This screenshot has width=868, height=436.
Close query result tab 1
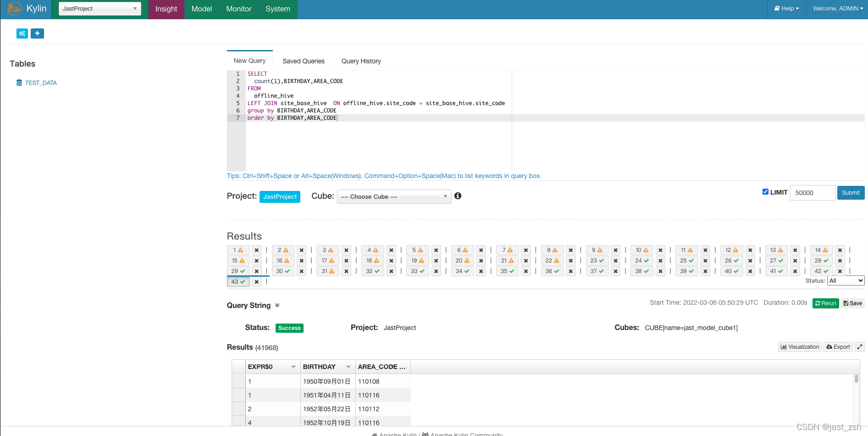click(257, 250)
